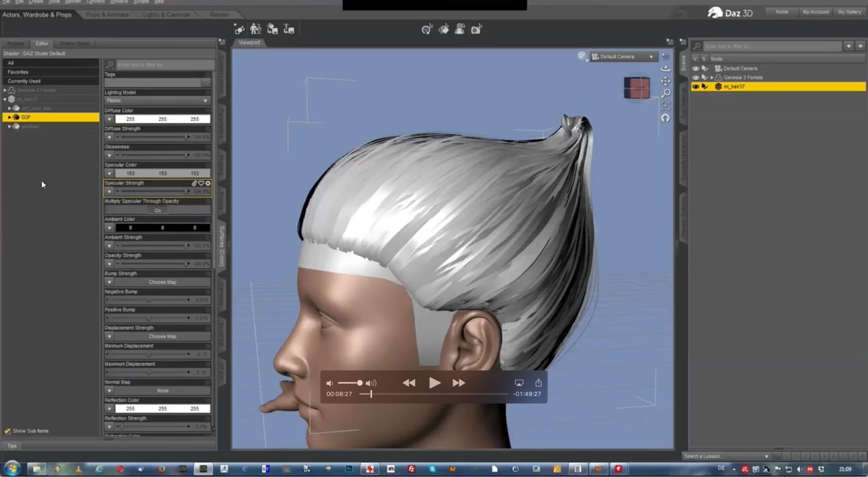Toggle visibility of Genesis 3 Female node
The image size is (868, 477).
[696, 77]
